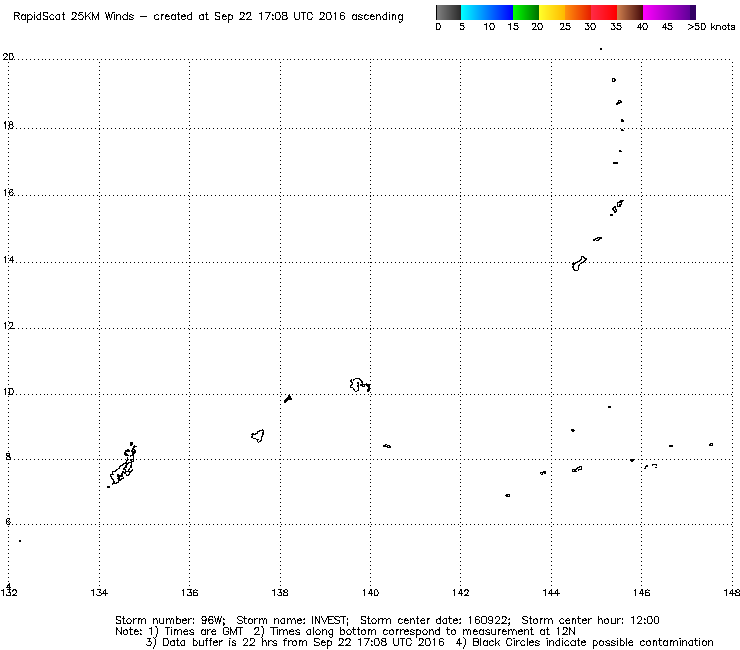Screen dimensions: 740x650
Task: Click the red 30–35 knots color segment
Action: tap(604, 12)
